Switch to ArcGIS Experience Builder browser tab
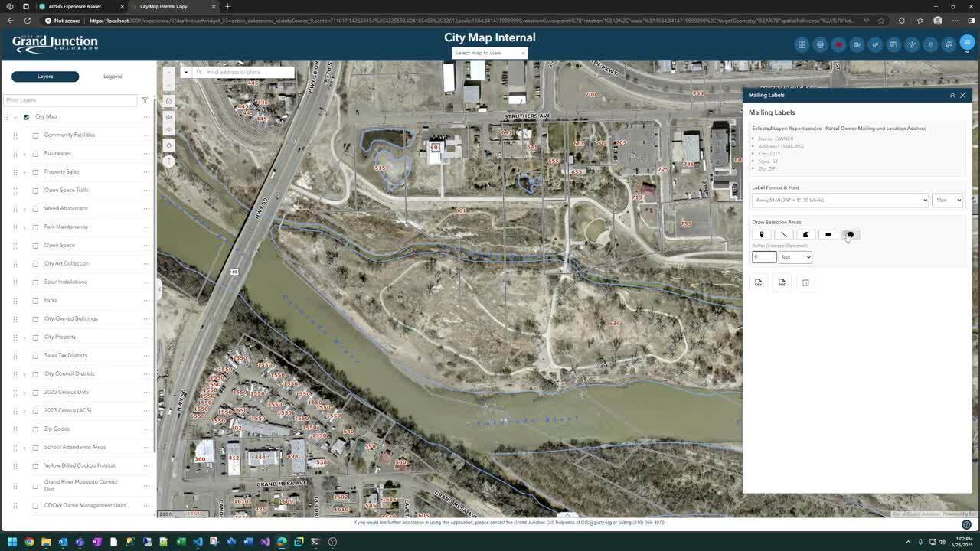This screenshot has width=980, height=551. point(75,6)
